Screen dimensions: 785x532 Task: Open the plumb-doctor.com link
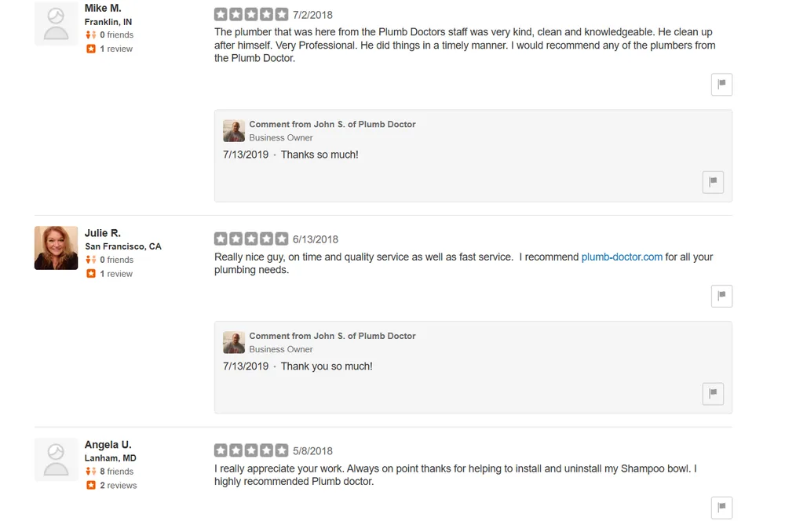pos(622,257)
